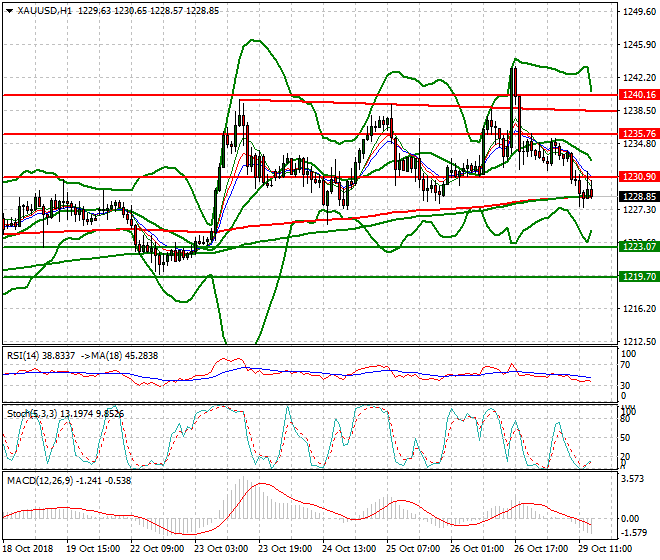Click the 26 Oct 01:00 time label
660x560 pixels.
[x=477, y=549]
